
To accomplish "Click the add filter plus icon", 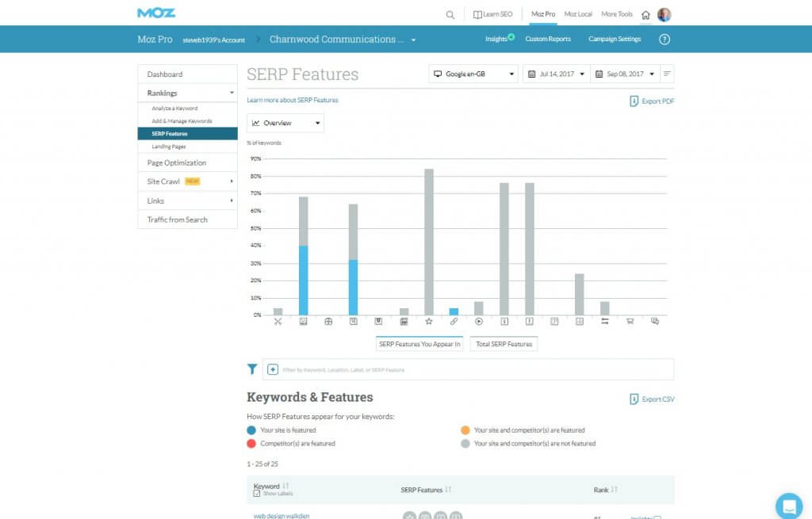I will (x=273, y=369).
